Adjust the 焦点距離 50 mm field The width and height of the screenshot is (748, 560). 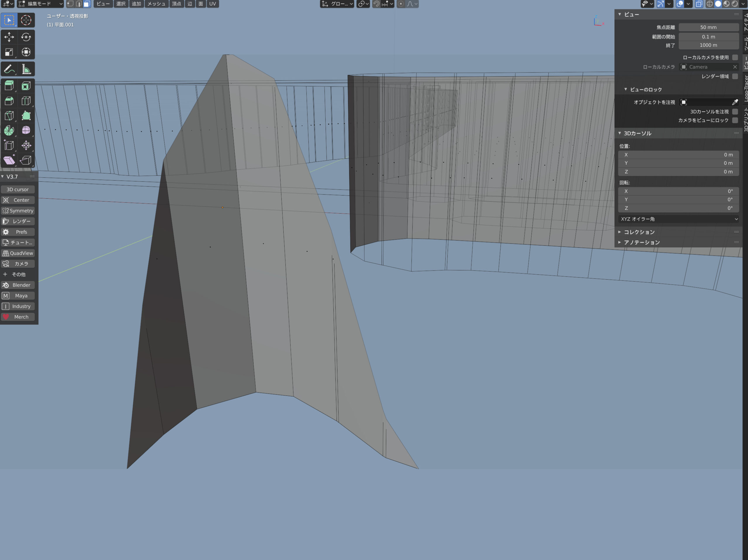(708, 27)
